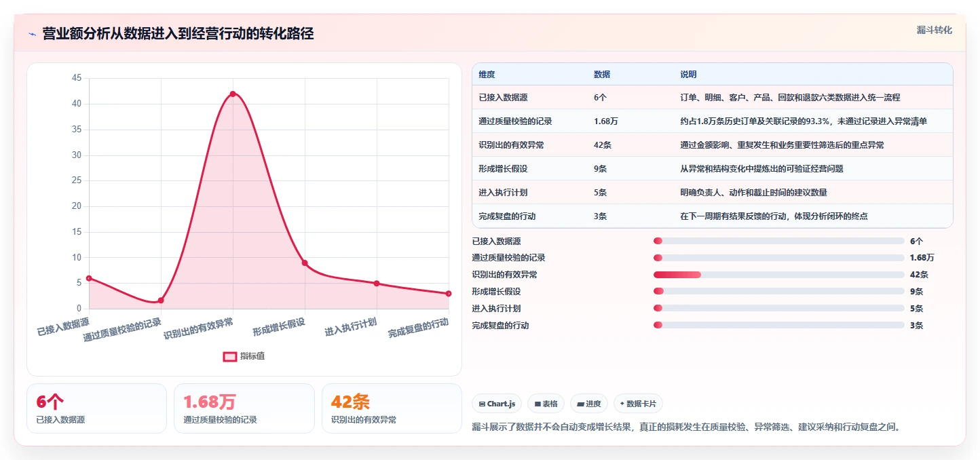Viewport: 980px width, 460px height.
Task: Click table cell 通过质量校验的记录
Action: point(515,121)
